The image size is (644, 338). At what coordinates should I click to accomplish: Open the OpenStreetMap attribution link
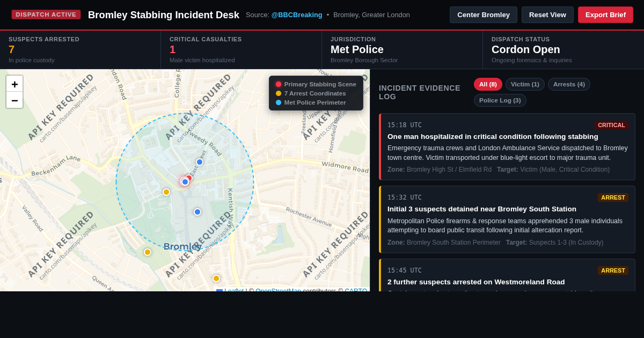point(278,291)
